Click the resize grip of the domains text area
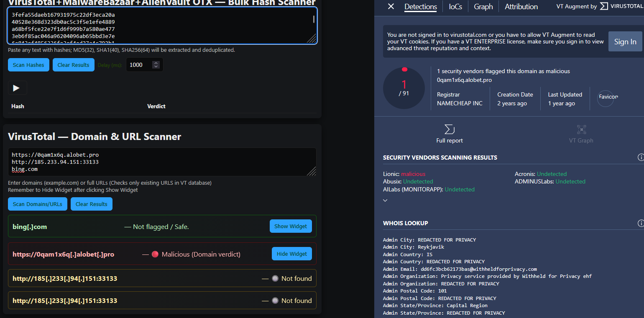Viewport: 644px width, 318px height. [x=312, y=171]
